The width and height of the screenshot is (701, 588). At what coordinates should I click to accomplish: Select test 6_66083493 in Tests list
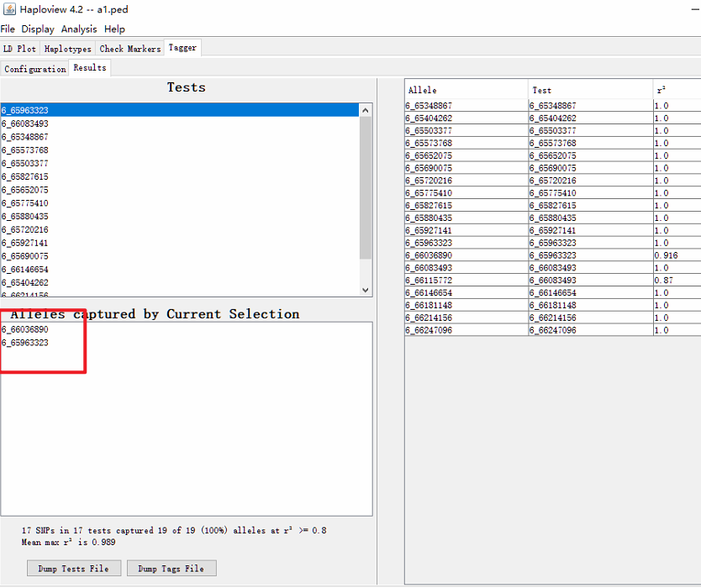[180, 123]
